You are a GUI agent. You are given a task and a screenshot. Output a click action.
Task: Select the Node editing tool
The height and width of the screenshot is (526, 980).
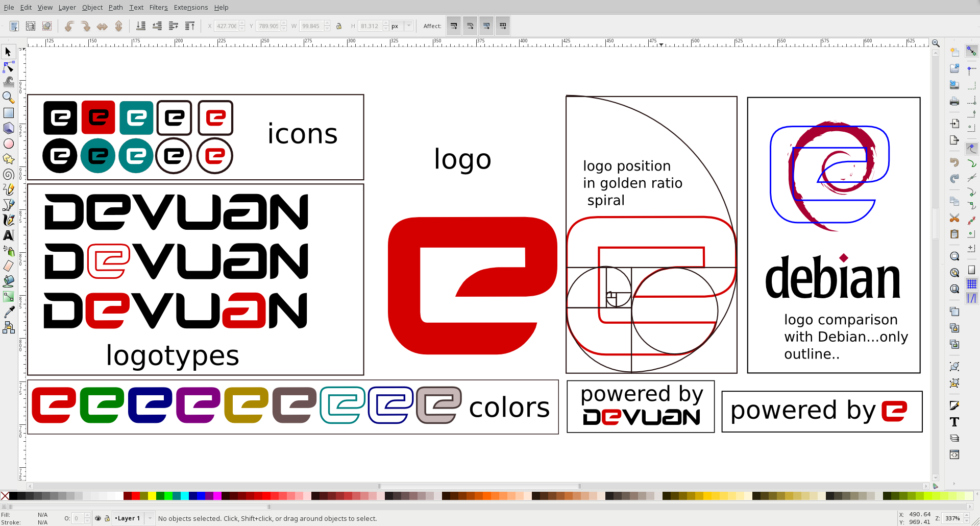point(8,67)
